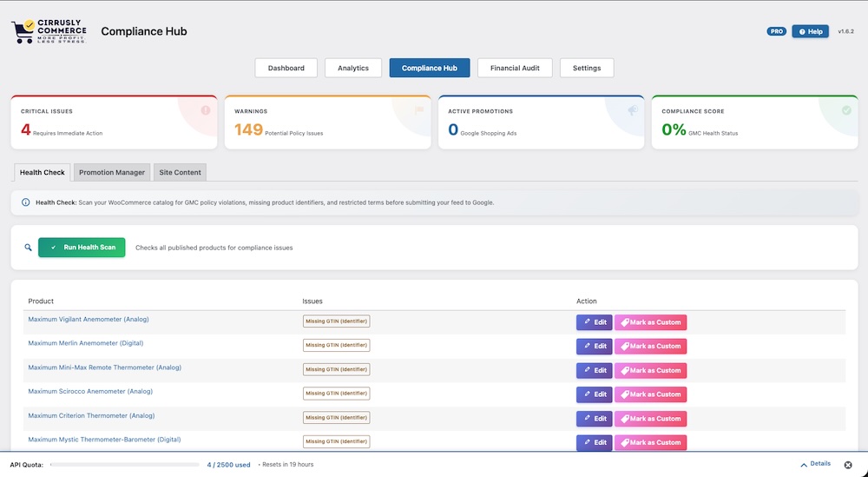
Task: Edit Maximum Merlin Anemometer (Digital)
Action: [594, 347]
